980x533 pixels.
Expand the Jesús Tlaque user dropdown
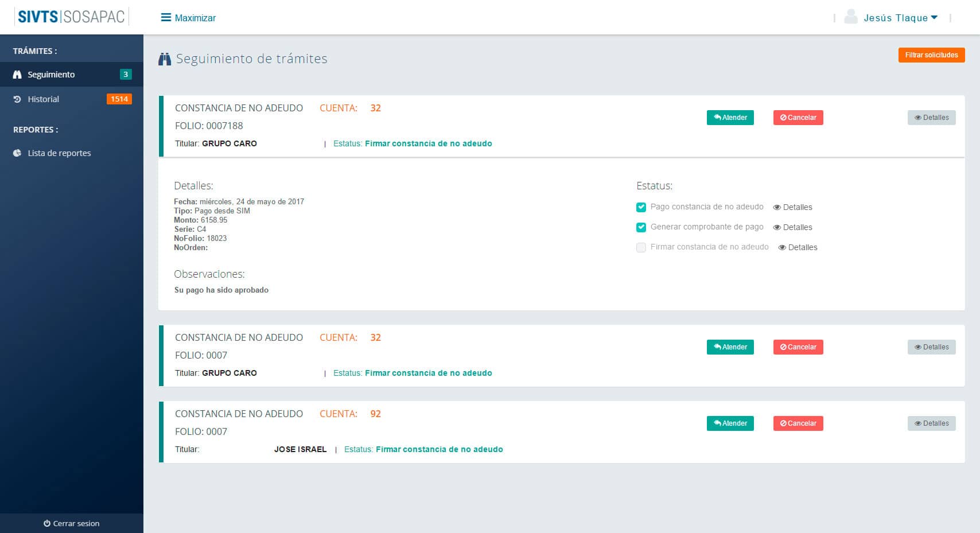900,18
